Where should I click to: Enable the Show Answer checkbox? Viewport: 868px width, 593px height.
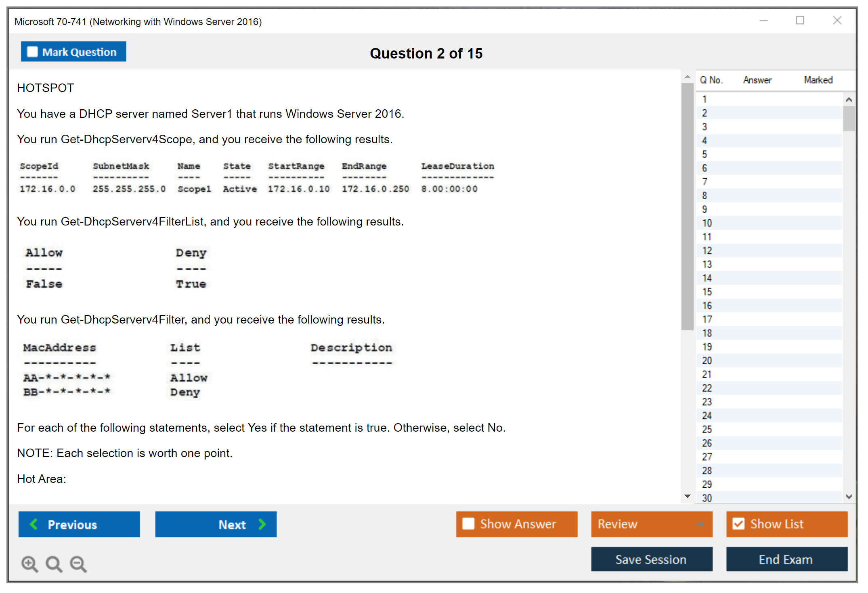pos(468,524)
